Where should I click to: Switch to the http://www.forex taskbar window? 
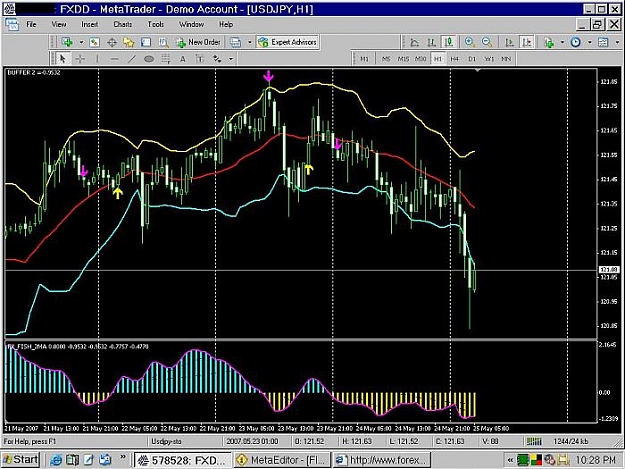pyautogui.click(x=381, y=460)
